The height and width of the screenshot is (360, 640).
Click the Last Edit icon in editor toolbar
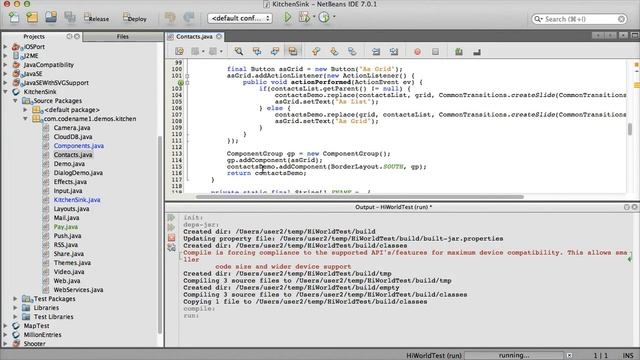(179, 51)
